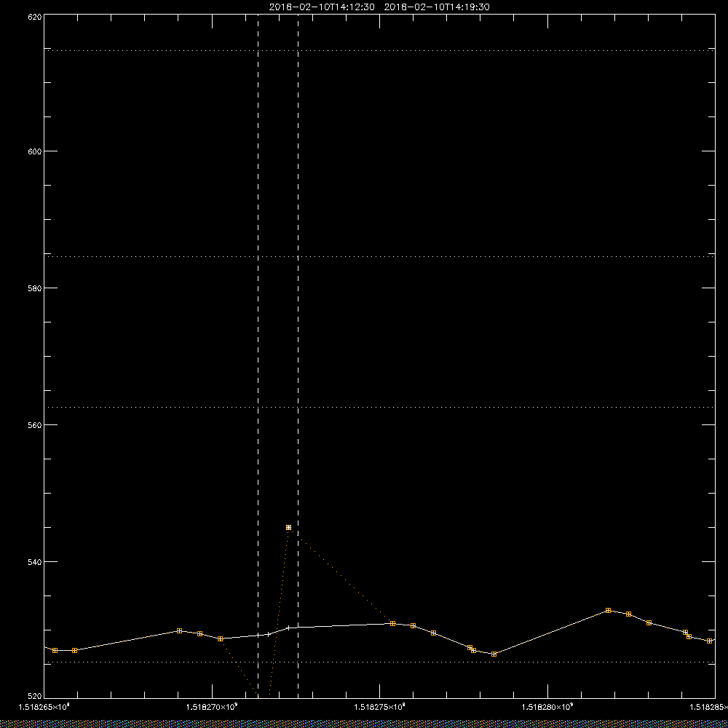Pick the lowest data point near 526
Screen dimensions: 728x728
[x=494, y=654]
